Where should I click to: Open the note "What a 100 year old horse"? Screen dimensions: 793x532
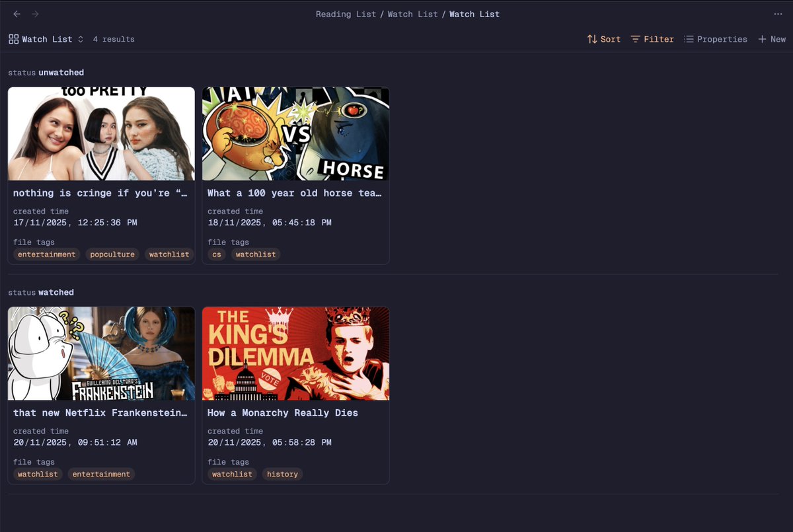295,193
